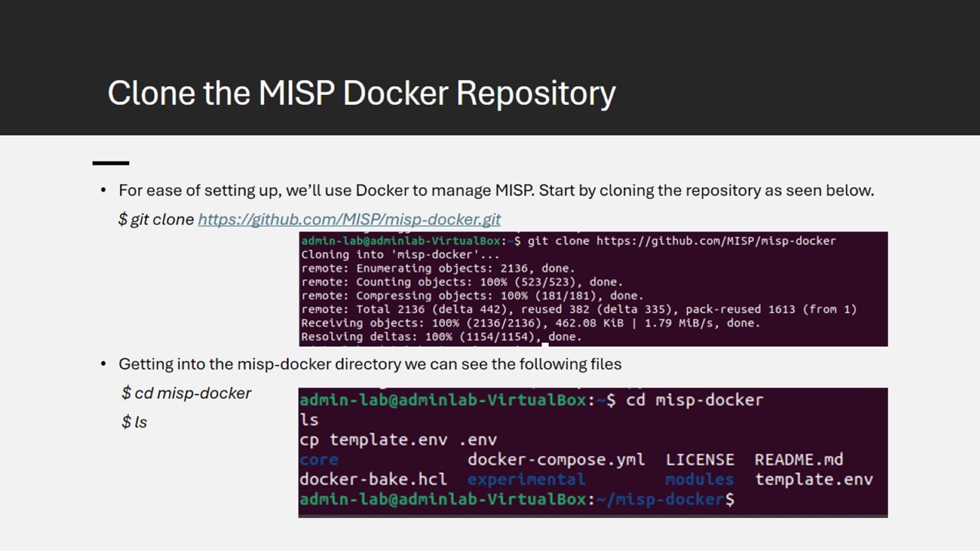Click the 'remote: Compressing objects' terminal line
The height and width of the screenshot is (551, 980).
point(472,296)
